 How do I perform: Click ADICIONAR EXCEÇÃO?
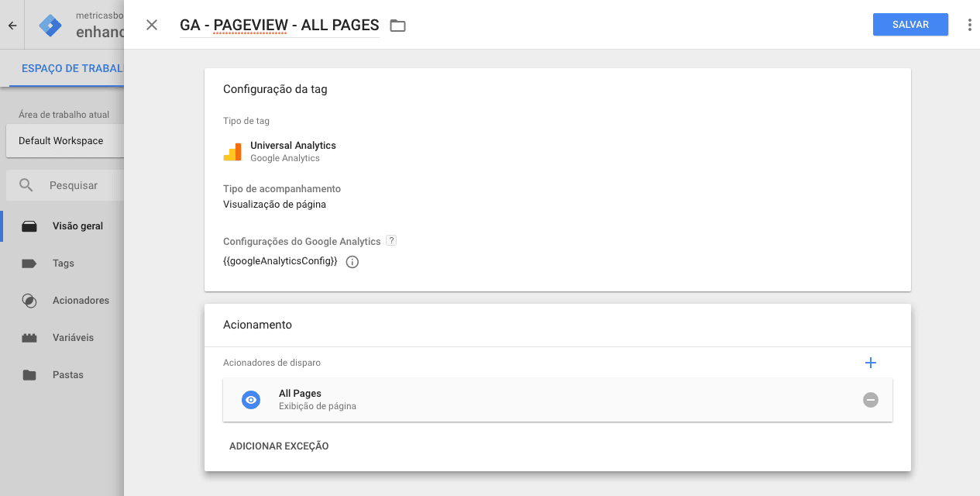278,446
